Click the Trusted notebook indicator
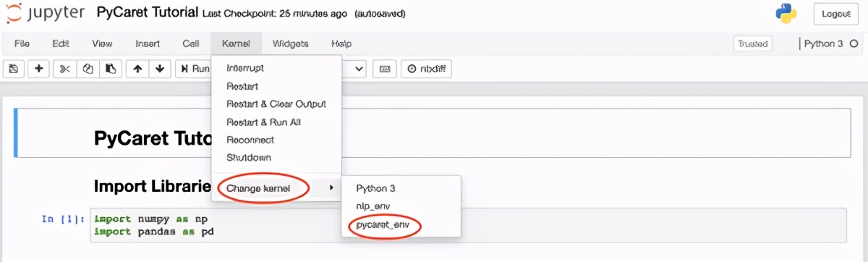This screenshot has width=868, height=262. 752,43
